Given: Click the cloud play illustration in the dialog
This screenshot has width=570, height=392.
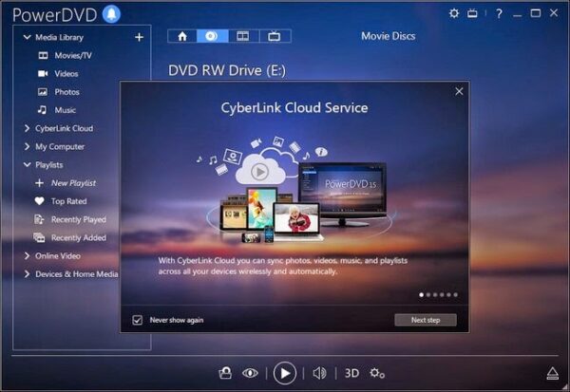Looking at the screenshot, I should (x=259, y=171).
